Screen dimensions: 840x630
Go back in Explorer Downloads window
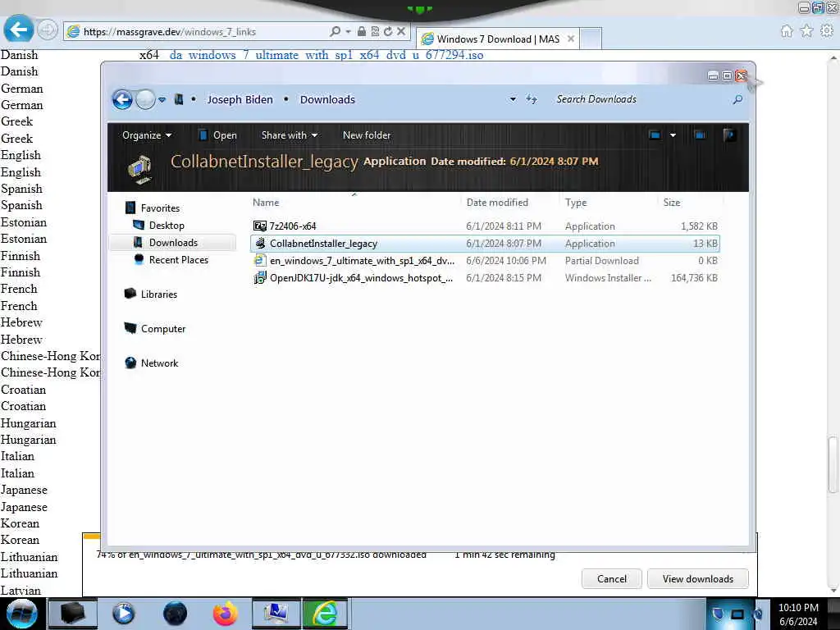point(122,99)
